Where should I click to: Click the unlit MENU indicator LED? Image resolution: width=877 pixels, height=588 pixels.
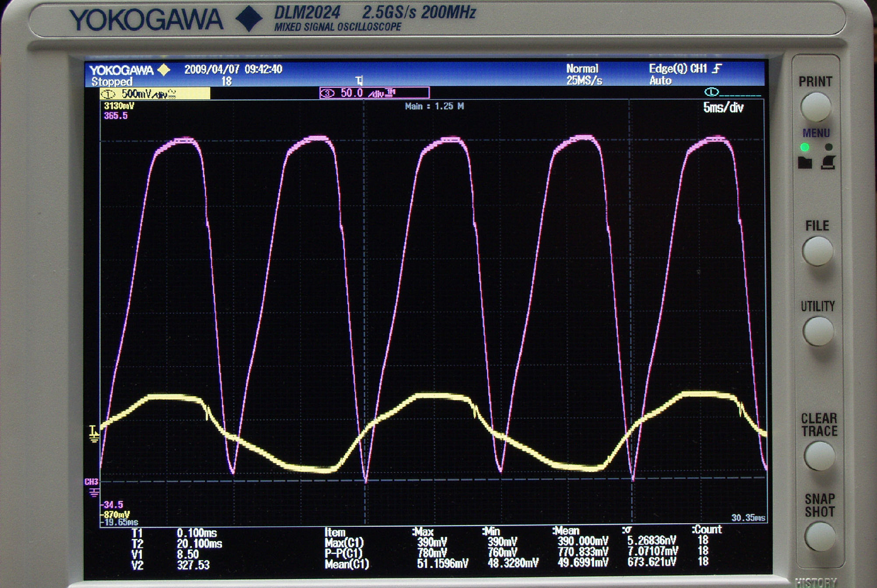pos(828,147)
